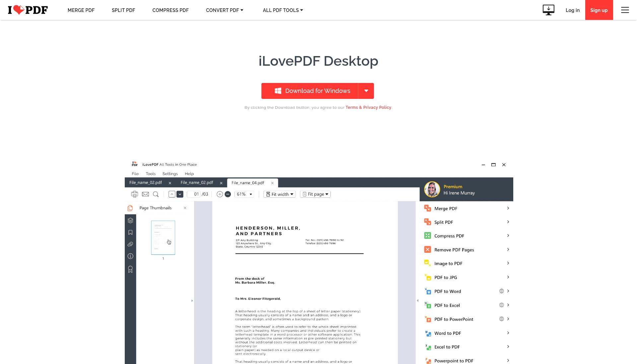Open the hamburger menu

(x=625, y=10)
